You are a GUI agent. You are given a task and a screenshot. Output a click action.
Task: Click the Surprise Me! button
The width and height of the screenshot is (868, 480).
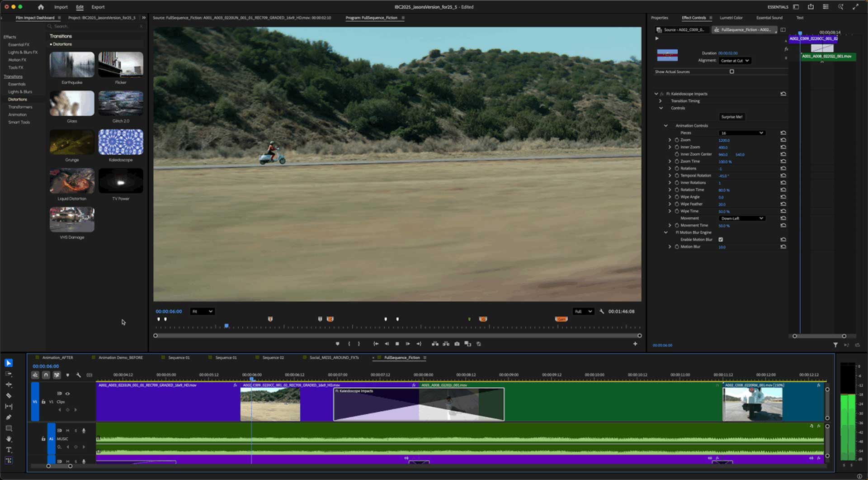click(731, 117)
